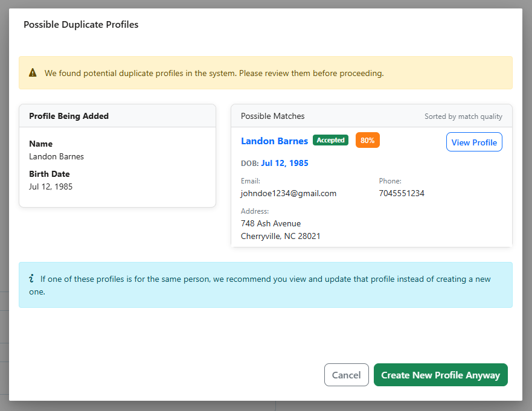
Task: Click the highlighted DOB Jul 12, 1985
Action: coord(284,163)
